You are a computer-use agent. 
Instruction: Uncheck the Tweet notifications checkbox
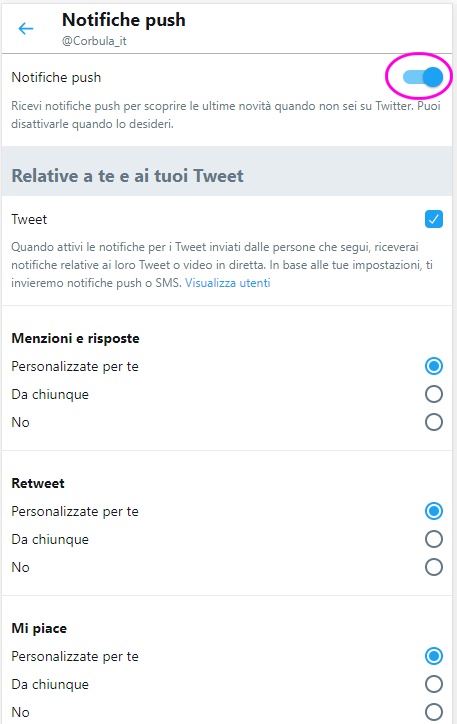[433, 219]
